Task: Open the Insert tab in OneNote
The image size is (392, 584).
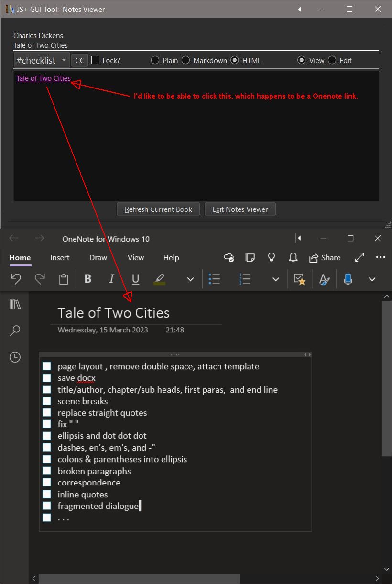Action: click(60, 257)
